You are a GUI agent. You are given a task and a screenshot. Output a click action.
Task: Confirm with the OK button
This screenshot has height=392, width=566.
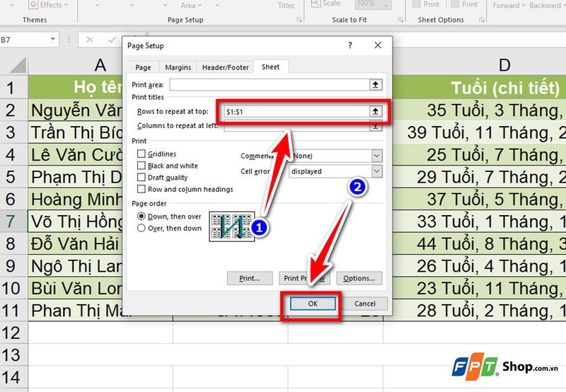coord(313,304)
